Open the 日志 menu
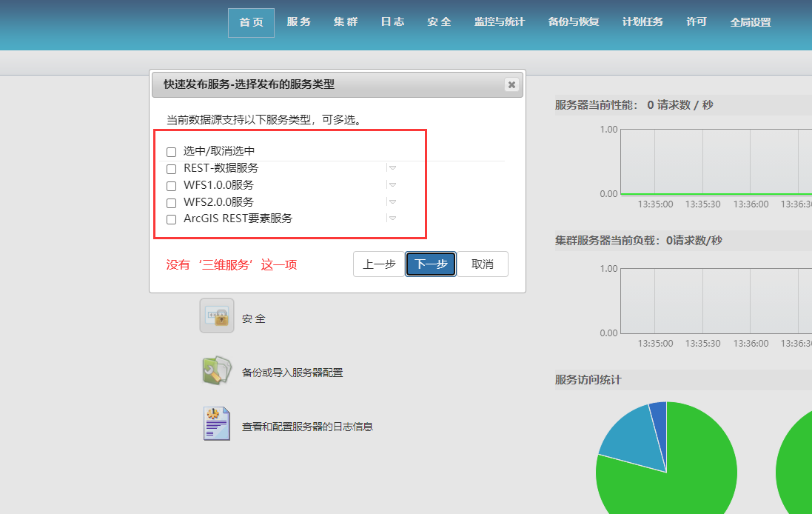This screenshot has width=812, height=514. click(392, 21)
